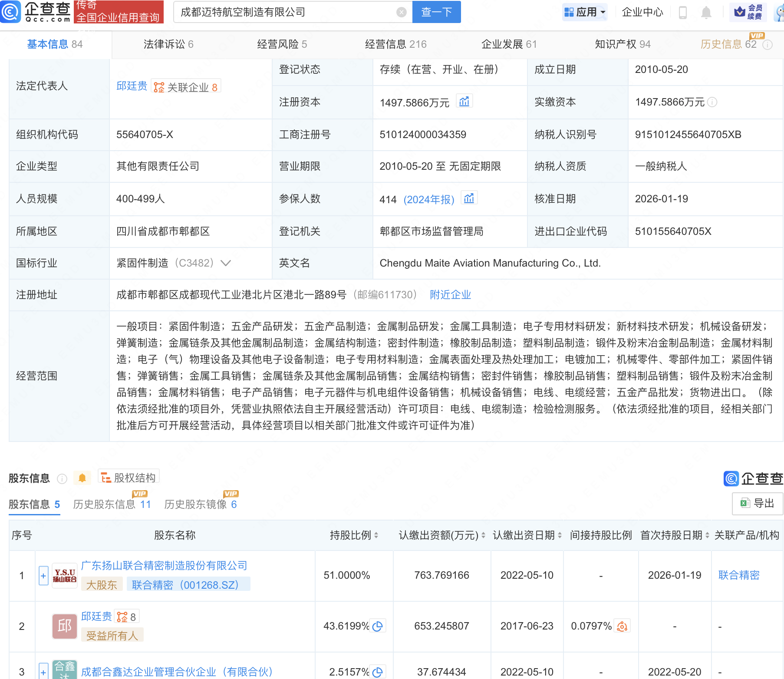Sort shareholders by 持股比例 column
The height and width of the screenshot is (679, 784).
376,535
